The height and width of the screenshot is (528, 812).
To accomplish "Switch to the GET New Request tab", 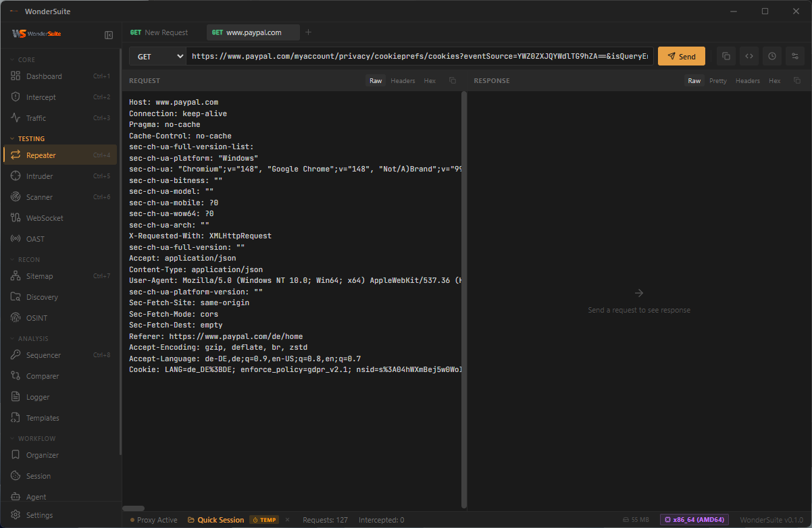I will [x=159, y=32].
